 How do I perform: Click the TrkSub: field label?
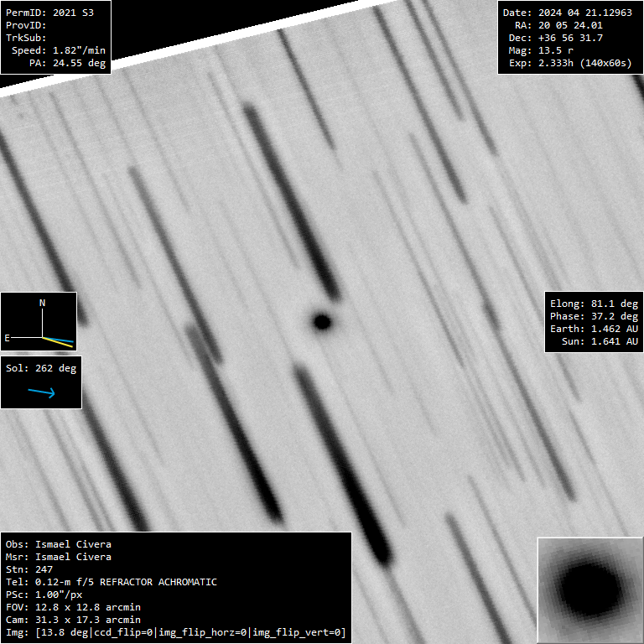(x=26, y=39)
